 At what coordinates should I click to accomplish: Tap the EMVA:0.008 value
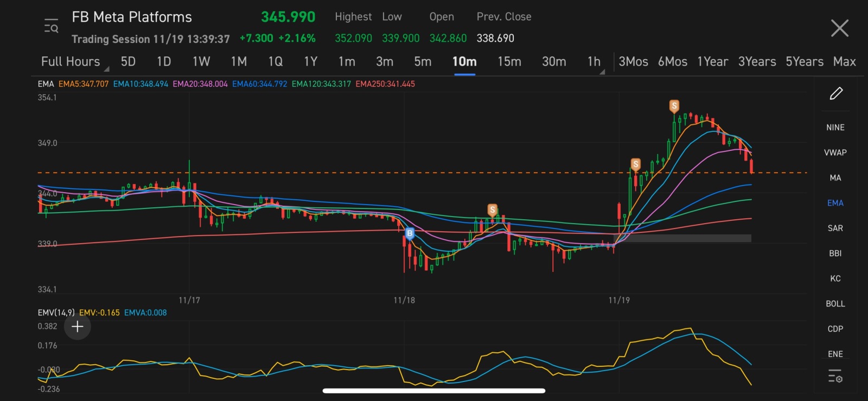click(145, 313)
